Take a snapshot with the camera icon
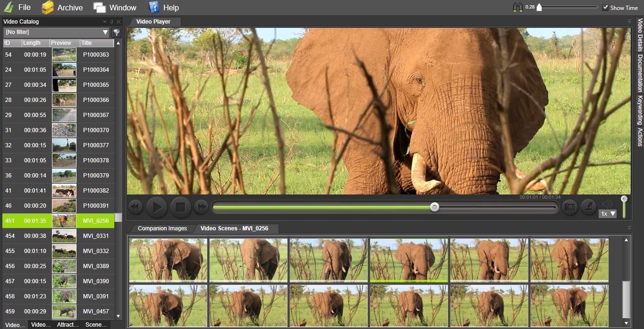Screen dimensions: 644x329 click(x=570, y=207)
